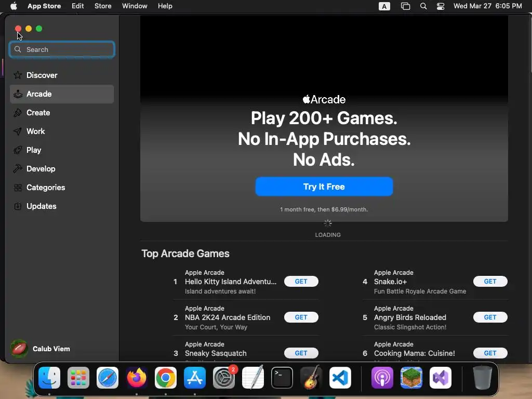The image size is (532, 399).
Task: Click the Develop hammer icon in sidebar
Action: pyautogui.click(x=18, y=169)
